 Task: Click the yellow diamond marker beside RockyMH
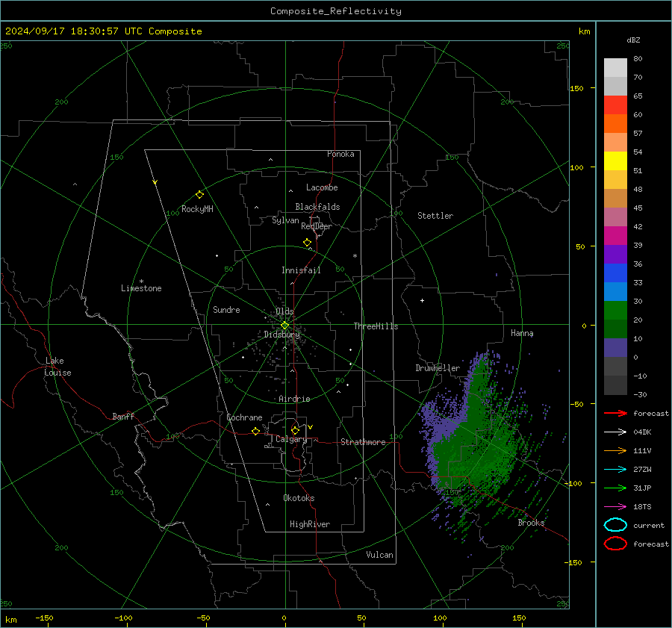tap(199, 195)
